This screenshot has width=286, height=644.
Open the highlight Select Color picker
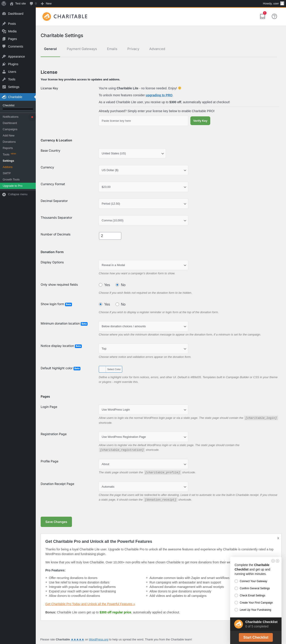(x=111, y=369)
